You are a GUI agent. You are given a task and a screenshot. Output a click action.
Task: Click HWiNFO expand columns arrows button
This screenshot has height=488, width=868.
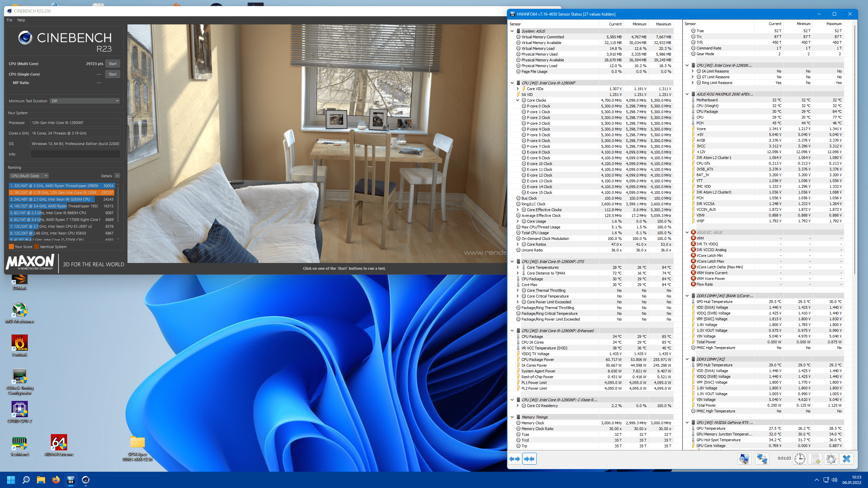click(515, 459)
